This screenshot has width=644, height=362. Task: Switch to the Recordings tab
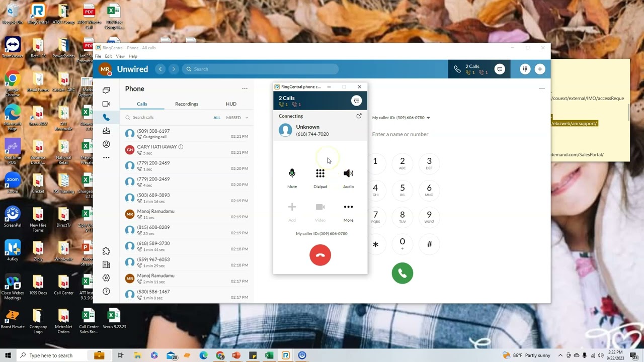[x=187, y=104]
